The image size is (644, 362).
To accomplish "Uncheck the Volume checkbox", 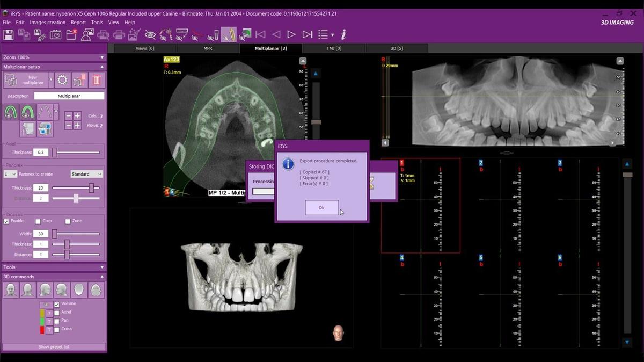I will [56, 305].
